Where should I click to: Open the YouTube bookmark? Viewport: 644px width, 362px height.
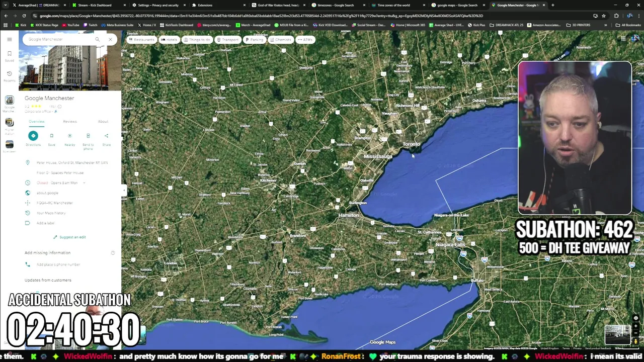click(x=70, y=25)
